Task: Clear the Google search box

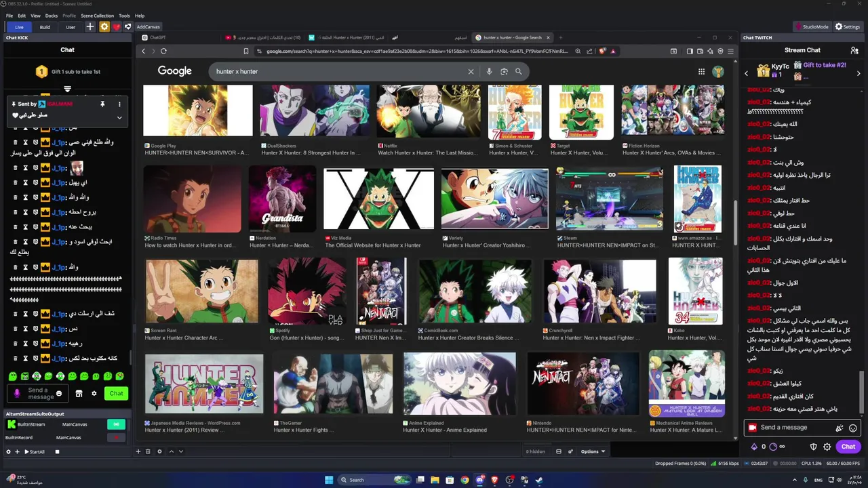Action: (471, 71)
